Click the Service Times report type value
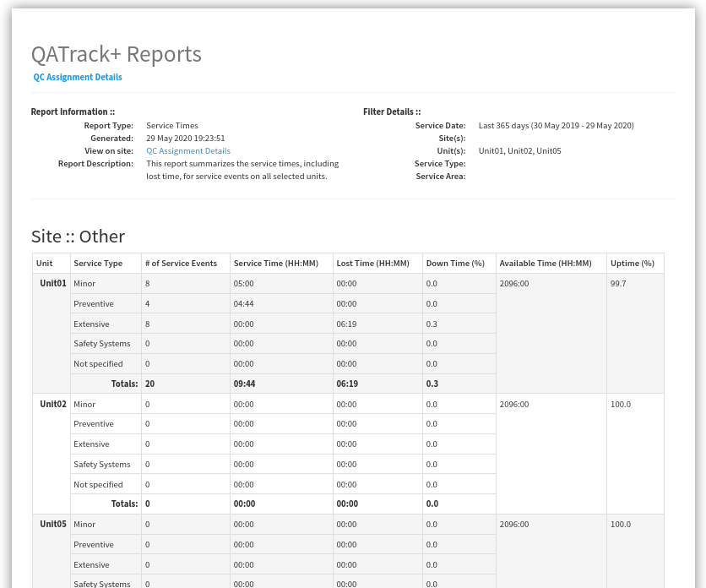706x588 pixels. (x=172, y=126)
